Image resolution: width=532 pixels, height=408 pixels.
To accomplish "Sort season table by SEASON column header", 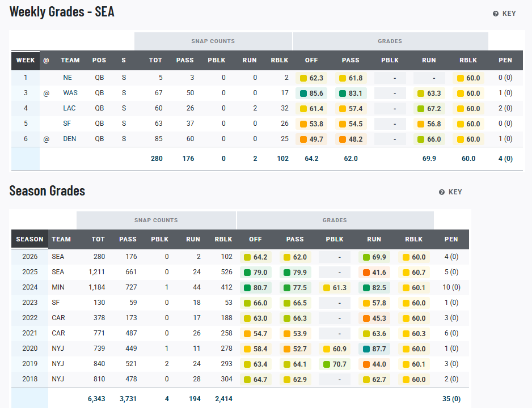I will 30,239.
